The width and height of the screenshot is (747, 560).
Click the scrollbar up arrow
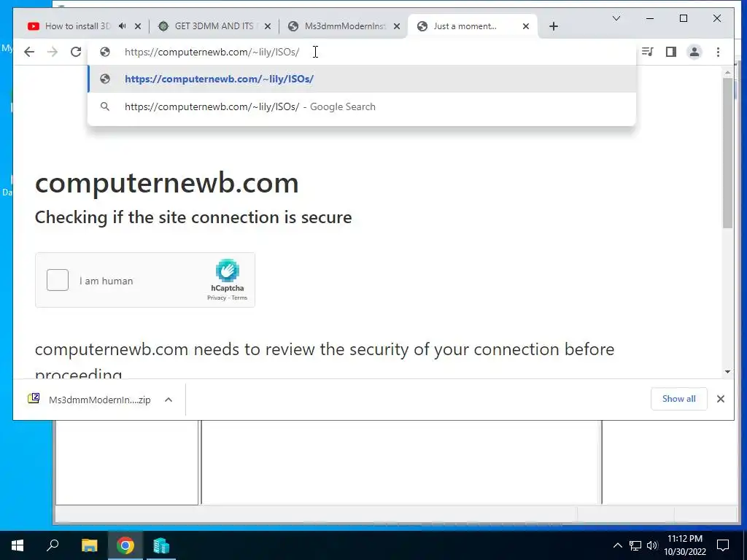point(727,73)
